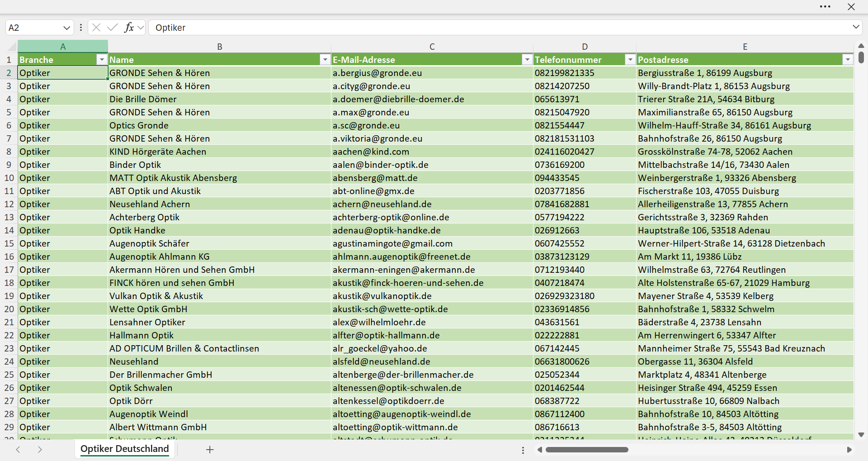Add a new sheet with plus button
This screenshot has width=868, height=461.
(x=210, y=449)
